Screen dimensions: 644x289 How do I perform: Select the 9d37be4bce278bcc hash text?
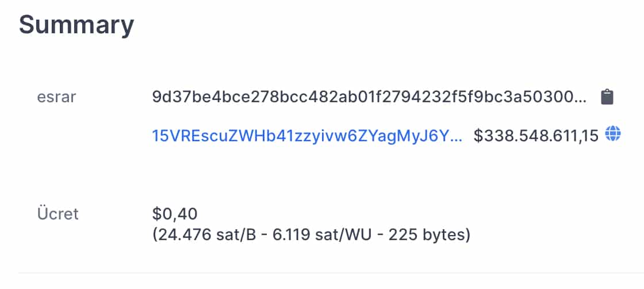click(370, 97)
